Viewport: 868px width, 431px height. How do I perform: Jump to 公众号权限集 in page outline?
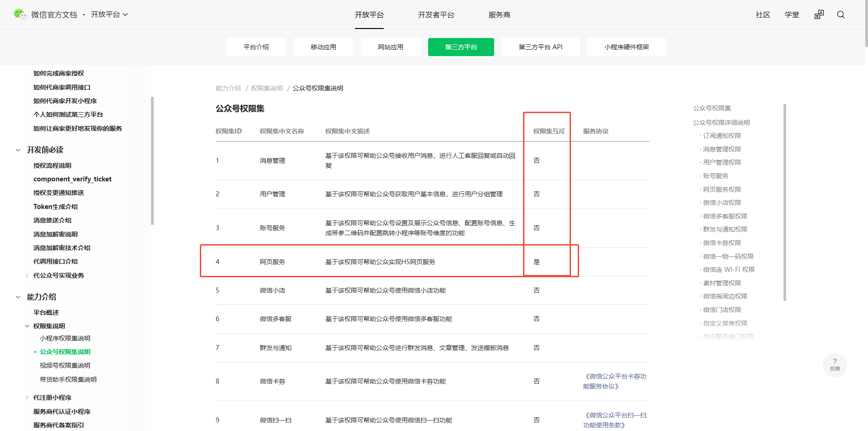click(712, 108)
